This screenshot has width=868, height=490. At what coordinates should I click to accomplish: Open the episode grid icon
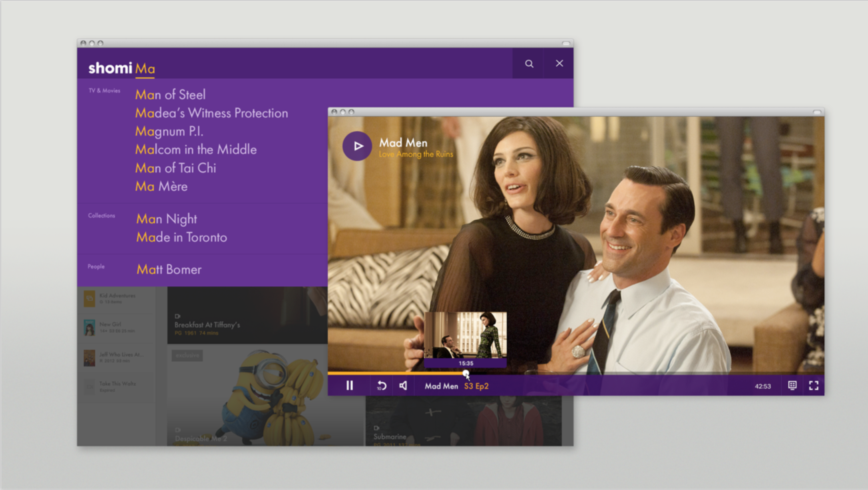792,385
